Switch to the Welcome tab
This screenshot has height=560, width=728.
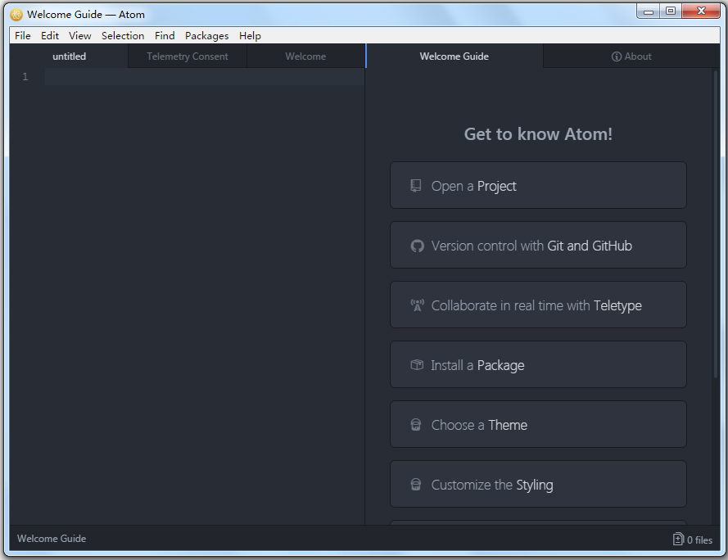click(305, 56)
